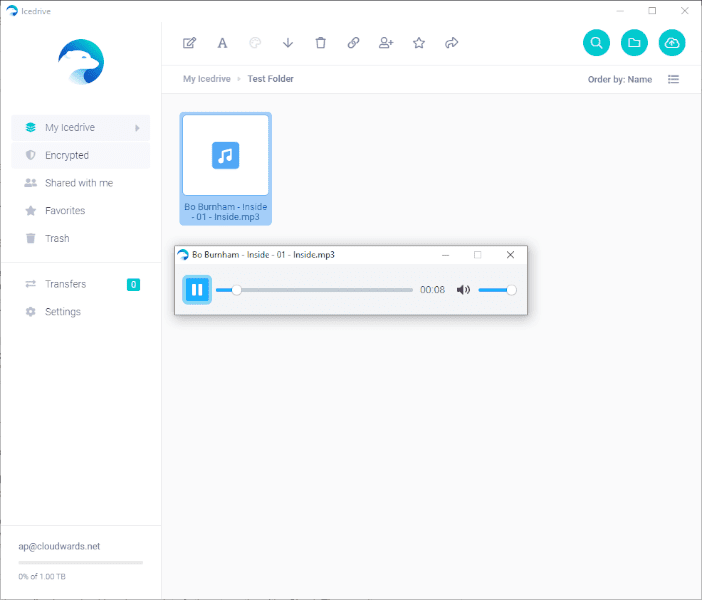Upload files with the teal cloud button
704x600 pixels.
672,43
